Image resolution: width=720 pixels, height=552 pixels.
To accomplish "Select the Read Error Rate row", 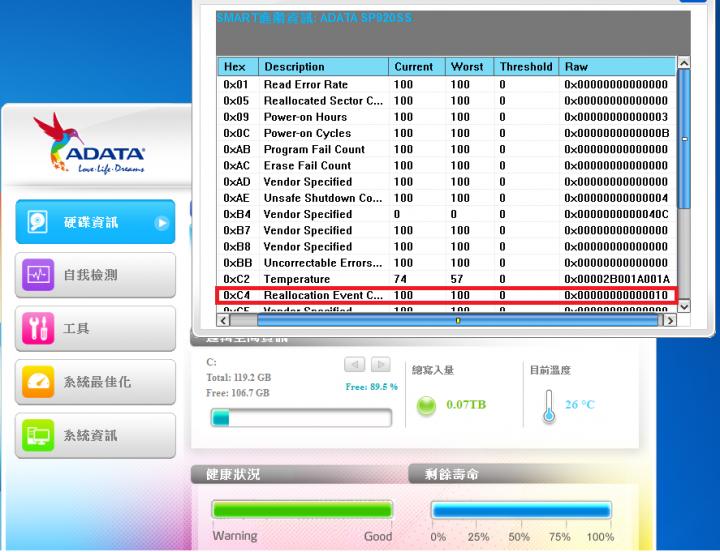I will tap(446, 84).
